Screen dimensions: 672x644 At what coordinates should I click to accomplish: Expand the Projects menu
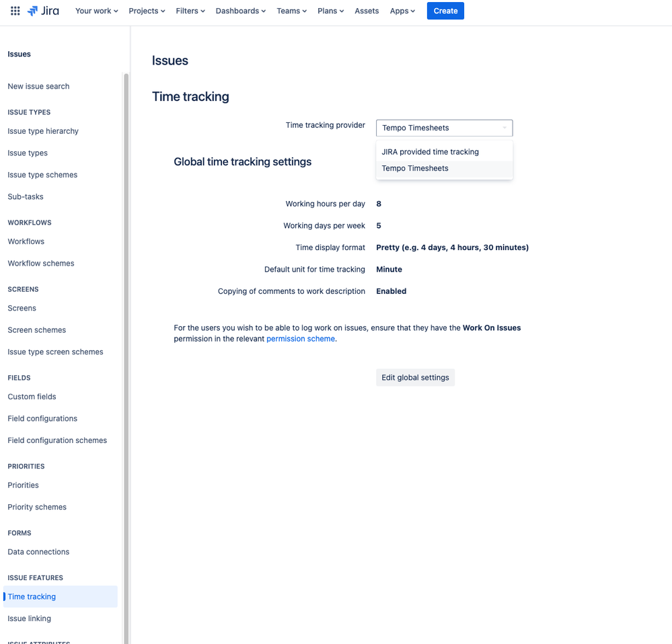click(147, 11)
